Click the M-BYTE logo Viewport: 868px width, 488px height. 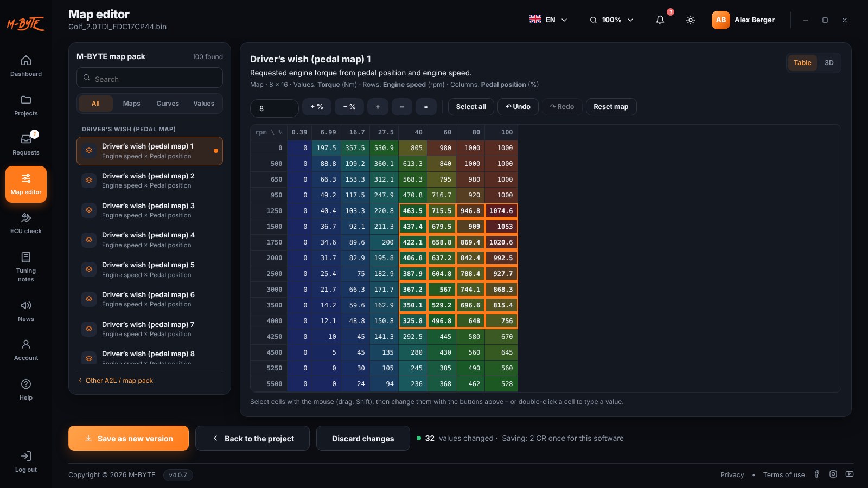click(25, 24)
